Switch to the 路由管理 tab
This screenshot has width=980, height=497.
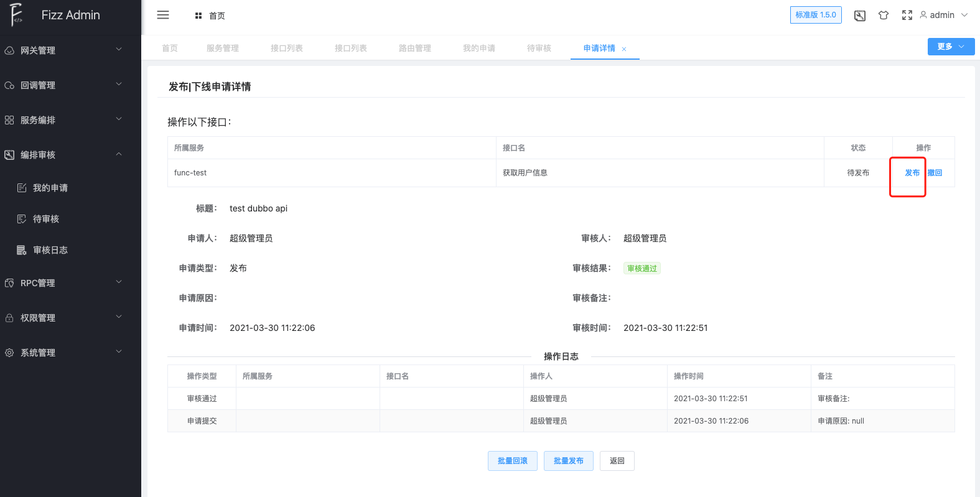(x=415, y=48)
